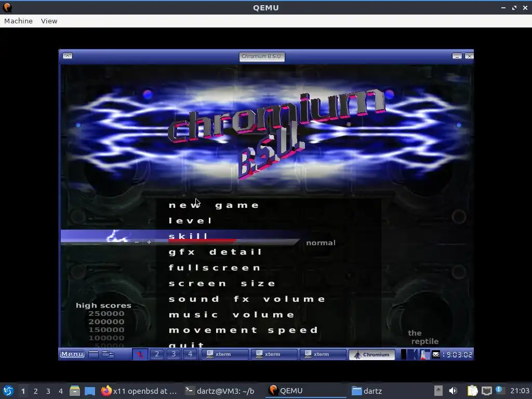The image size is (532, 399).
Task: Open the IceWM window list icon
Action: (x=108, y=354)
